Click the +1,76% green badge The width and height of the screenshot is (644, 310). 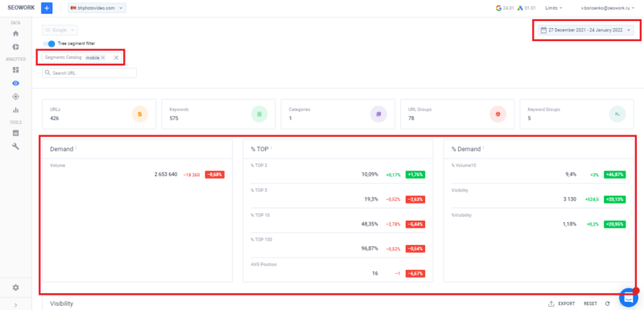point(415,175)
